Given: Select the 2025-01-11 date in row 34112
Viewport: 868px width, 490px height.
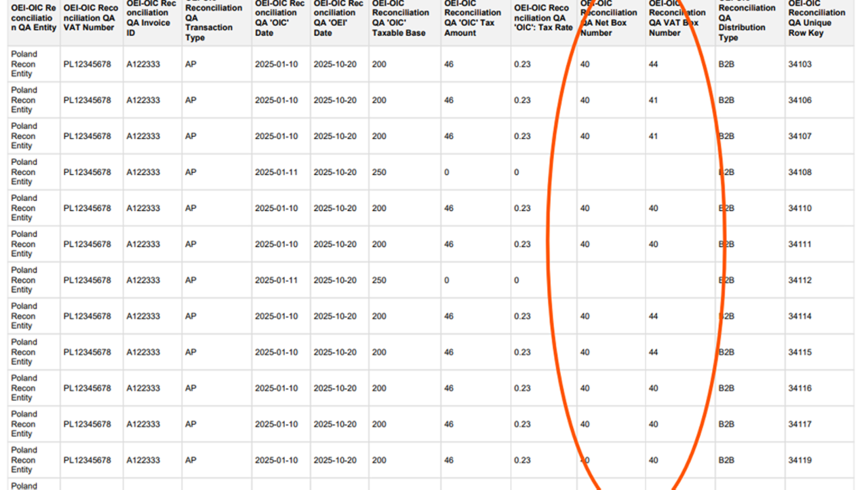Looking at the screenshot, I should tap(276, 280).
